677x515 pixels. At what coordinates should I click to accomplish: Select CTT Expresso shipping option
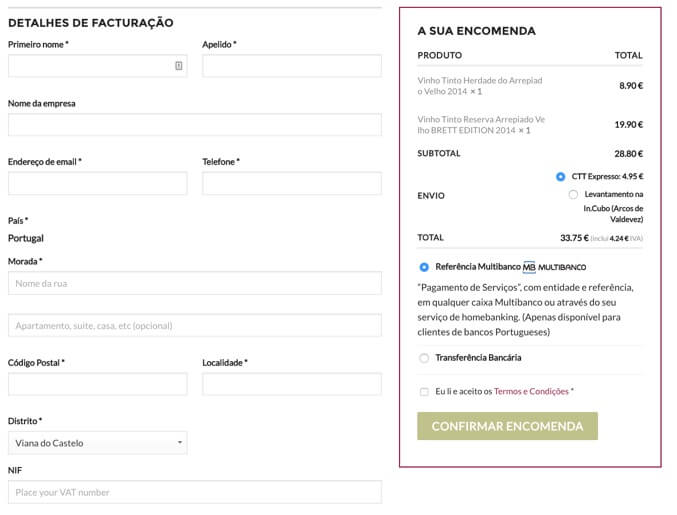click(x=560, y=176)
